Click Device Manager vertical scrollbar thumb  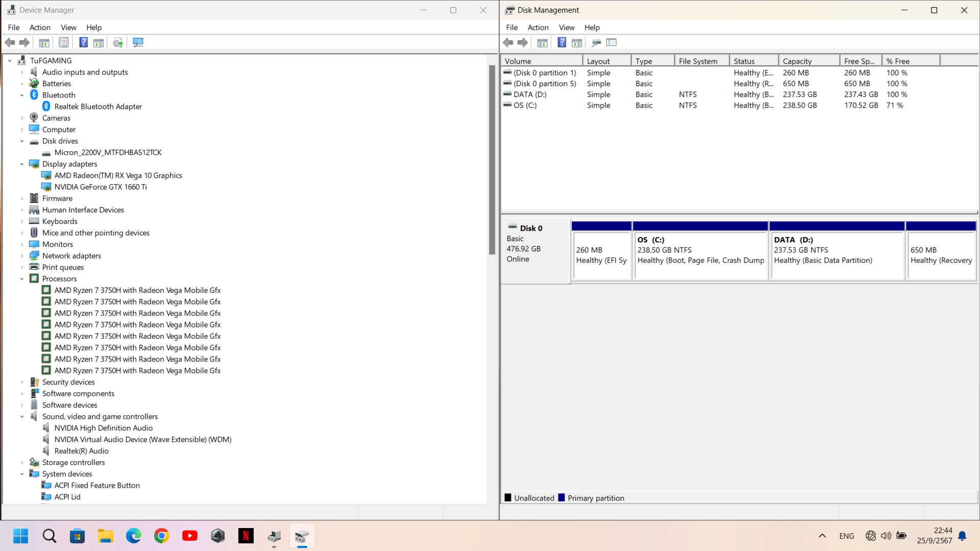[492, 160]
